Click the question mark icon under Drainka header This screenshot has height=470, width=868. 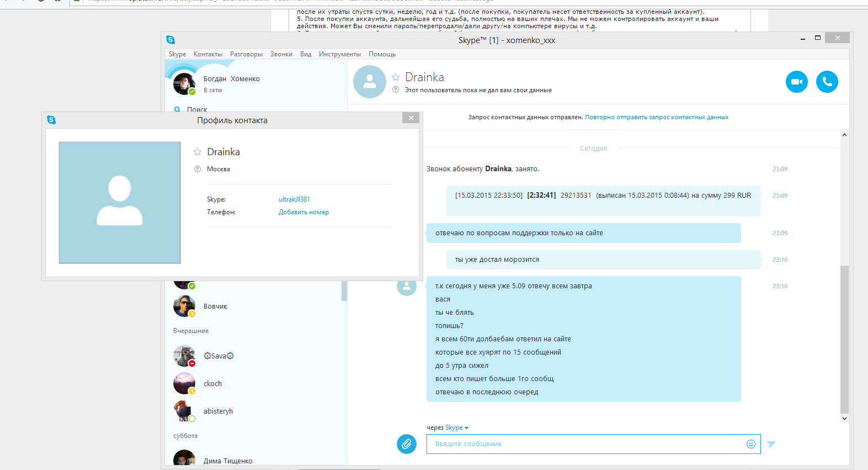[396, 90]
